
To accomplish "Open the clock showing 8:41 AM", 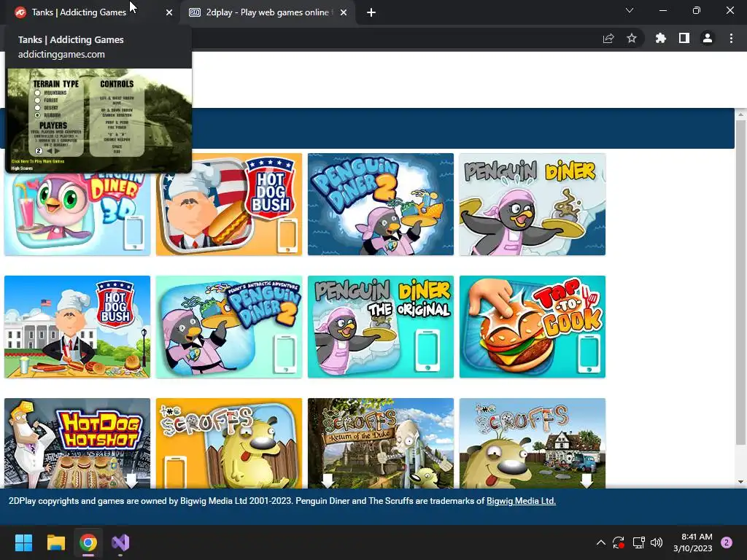I will 693,542.
